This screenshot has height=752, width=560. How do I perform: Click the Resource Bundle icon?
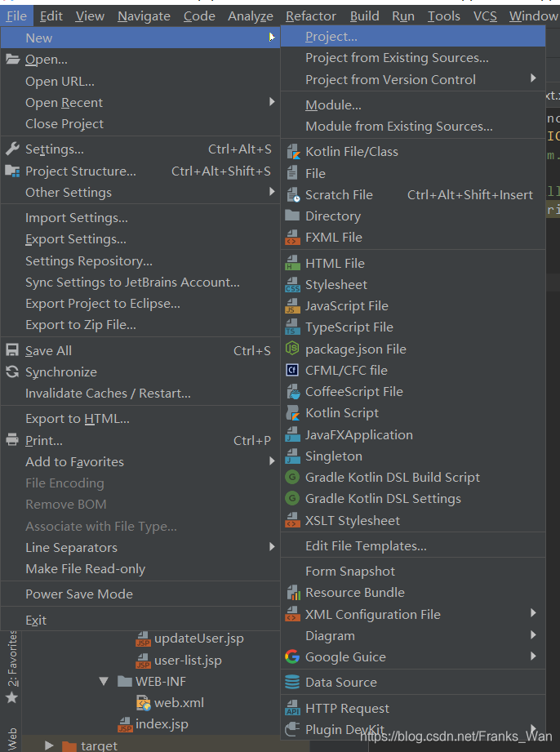pos(293,593)
